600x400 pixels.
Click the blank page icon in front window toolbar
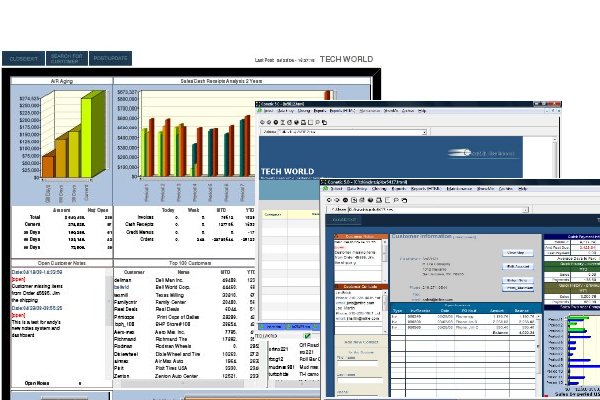point(388,200)
